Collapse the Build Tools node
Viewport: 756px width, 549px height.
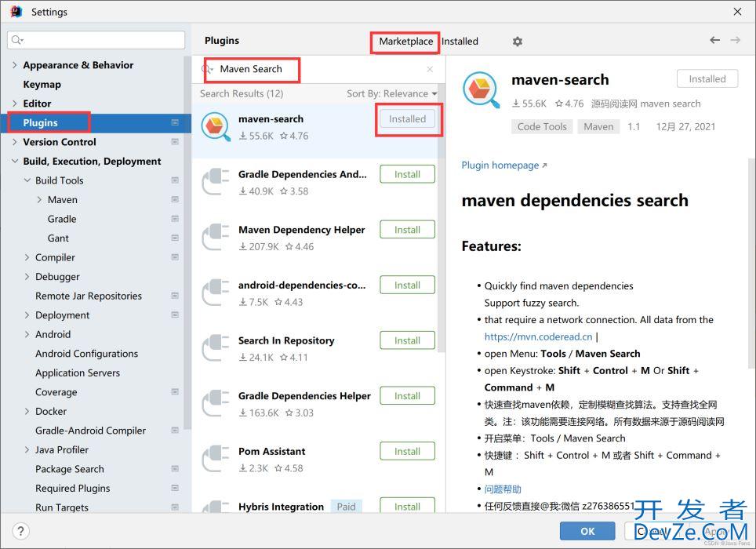[x=27, y=180]
